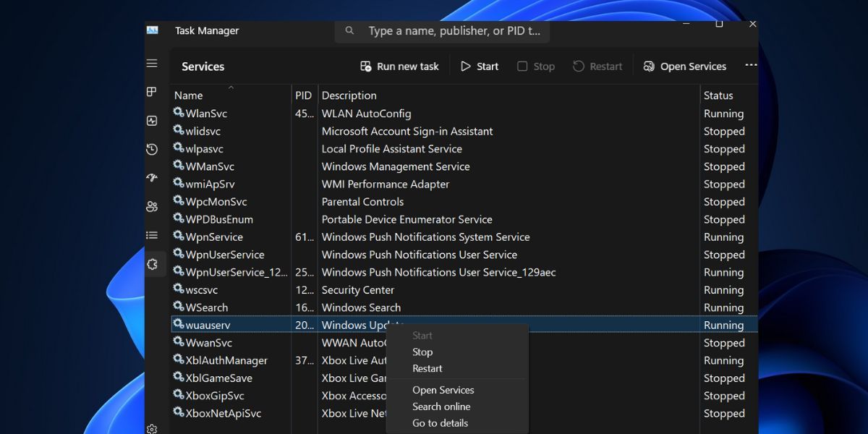Open the Users page

click(x=152, y=206)
